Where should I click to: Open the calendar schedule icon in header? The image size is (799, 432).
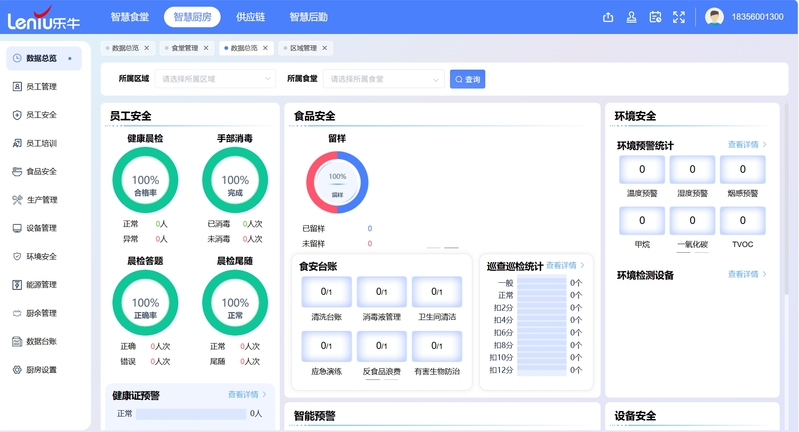[655, 17]
